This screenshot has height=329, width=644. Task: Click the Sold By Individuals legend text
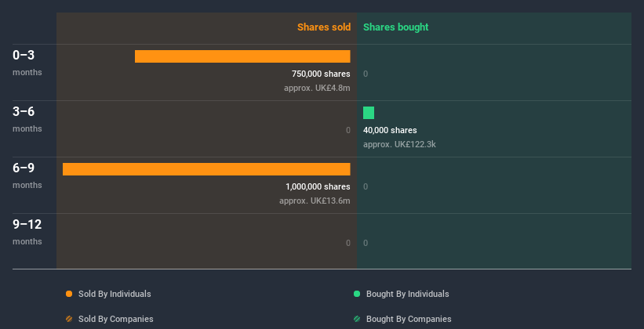(115, 294)
